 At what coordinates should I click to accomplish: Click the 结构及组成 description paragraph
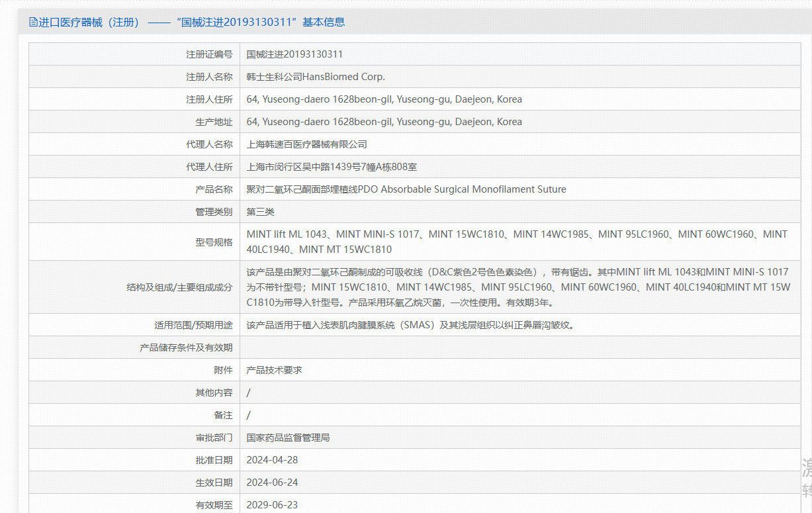[x=518, y=287]
